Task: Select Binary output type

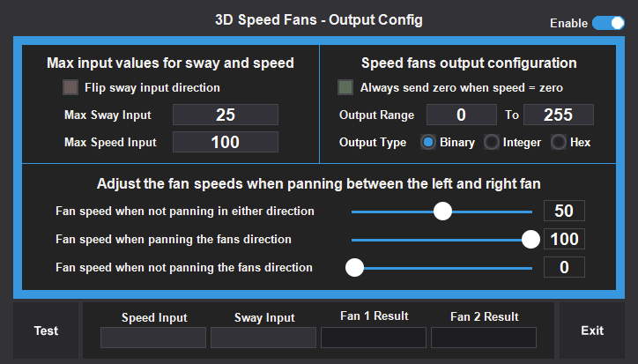Action: (428, 142)
